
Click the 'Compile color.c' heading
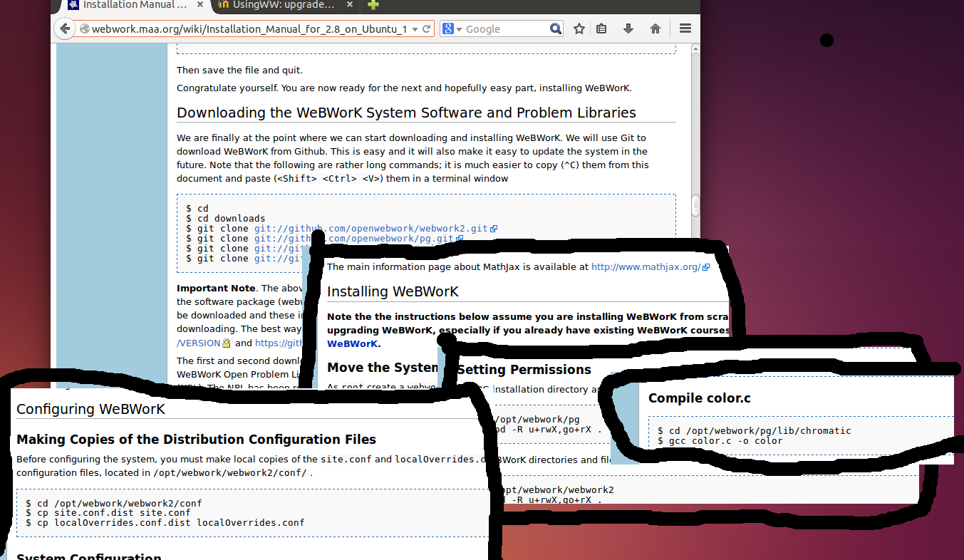point(700,398)
